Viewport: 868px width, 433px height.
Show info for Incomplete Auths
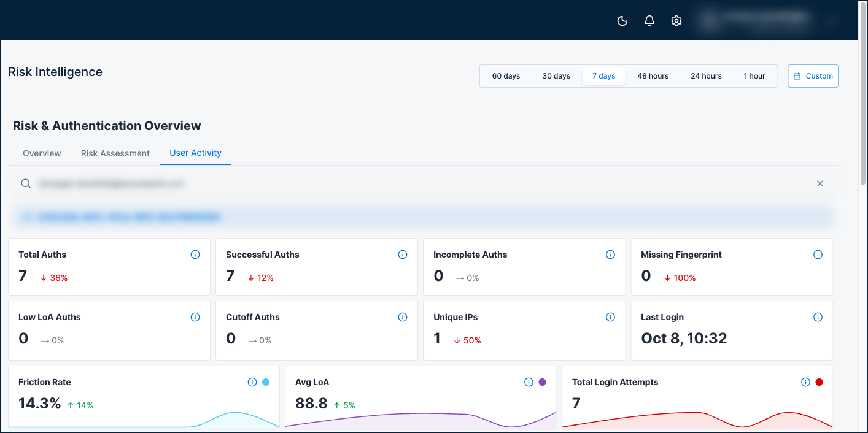tap(610, 255)
